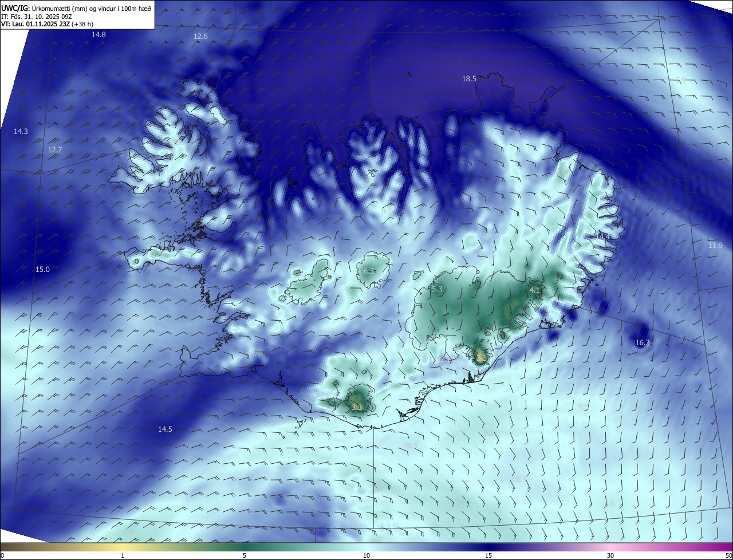Click the 3.3 value label
Screen dimensions: 733x560
tap(356, 408)
